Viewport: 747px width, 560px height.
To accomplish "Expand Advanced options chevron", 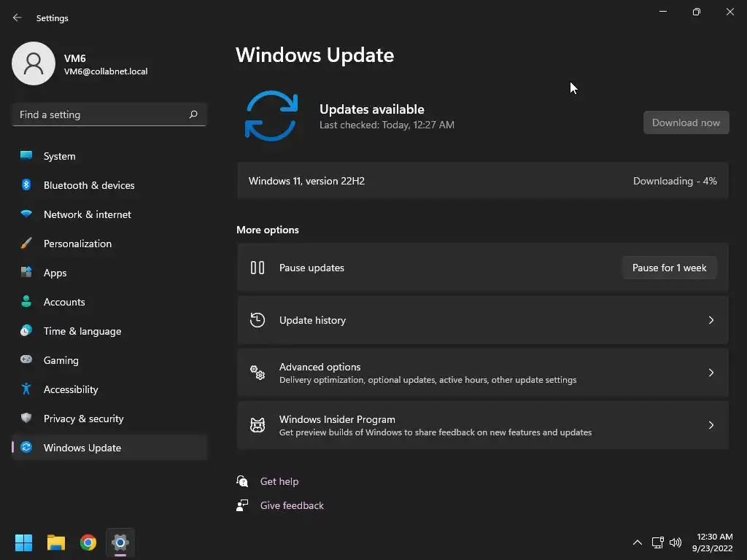I will [x=711, y=373].
